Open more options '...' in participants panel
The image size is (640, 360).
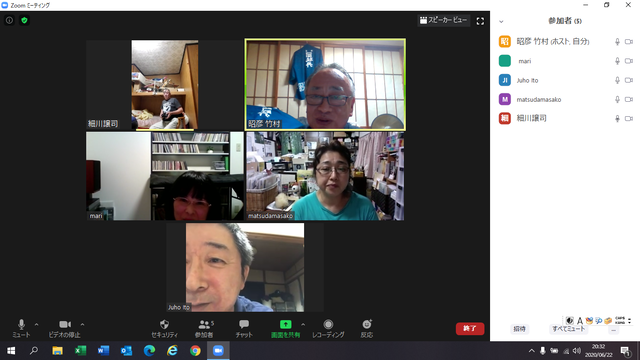tap(613, 329)
